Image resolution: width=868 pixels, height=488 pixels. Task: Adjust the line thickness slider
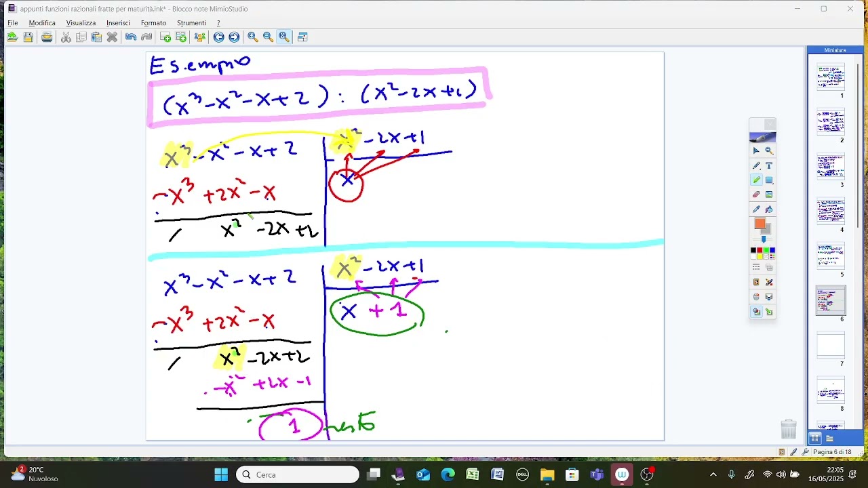click(x=764, y=239)
